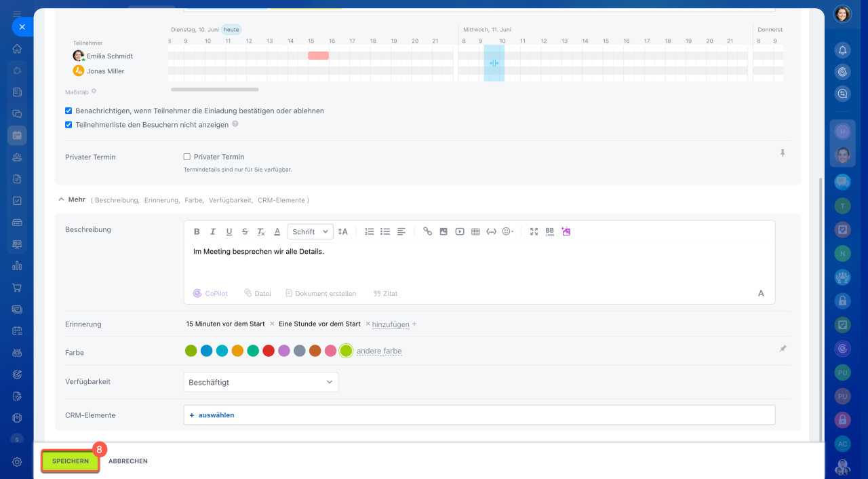Viewport: 868px width, 479px height.
Task: Toggle hide participant list from visitors
Action: pos(68,125)
